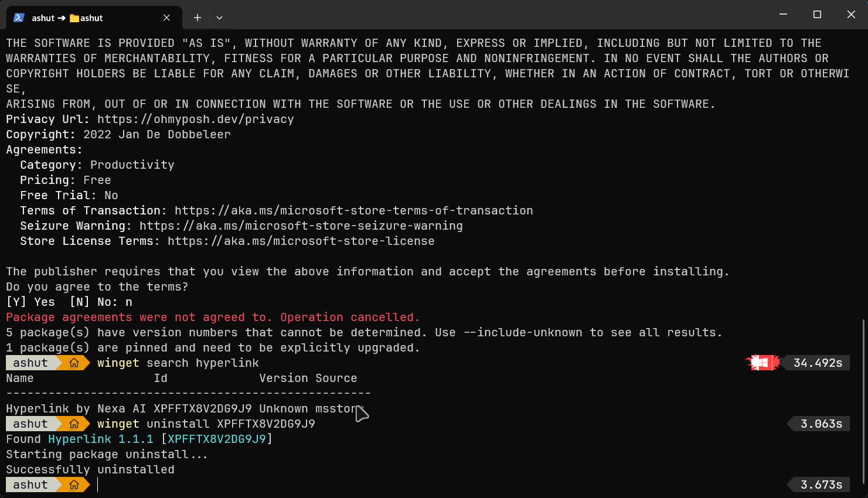868x498 pixels.
Task: Open the Microsoft Store seizure warning link
Action: click(x=301, y=226)
